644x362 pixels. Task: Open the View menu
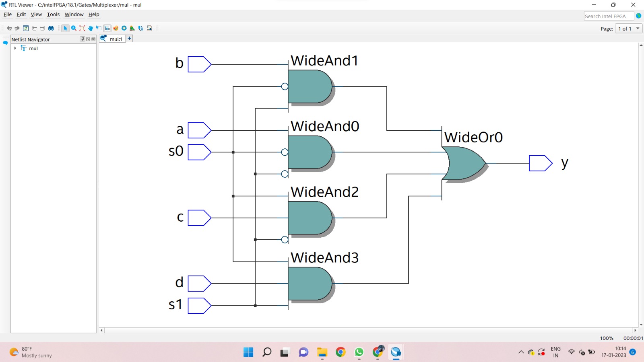point(36,14)
